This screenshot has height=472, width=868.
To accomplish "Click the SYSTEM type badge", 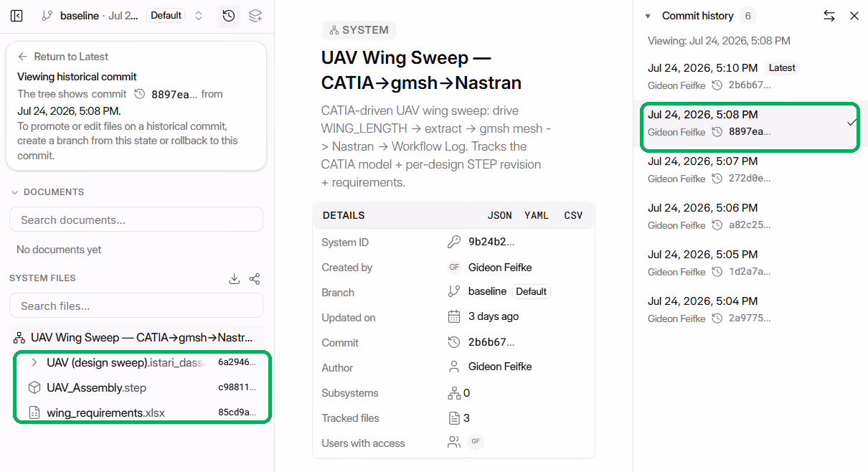I will click(x=359, y=30).
